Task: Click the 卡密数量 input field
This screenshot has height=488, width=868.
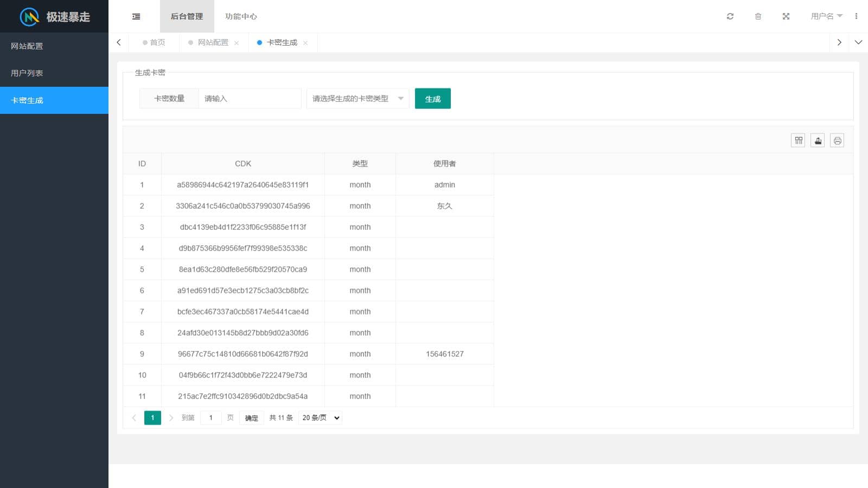Action: 250,99
